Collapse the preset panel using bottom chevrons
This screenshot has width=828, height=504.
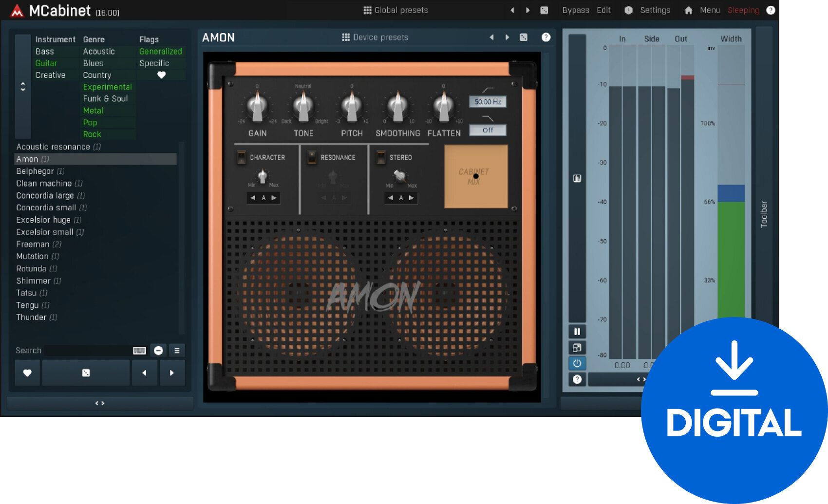(99, 403)
